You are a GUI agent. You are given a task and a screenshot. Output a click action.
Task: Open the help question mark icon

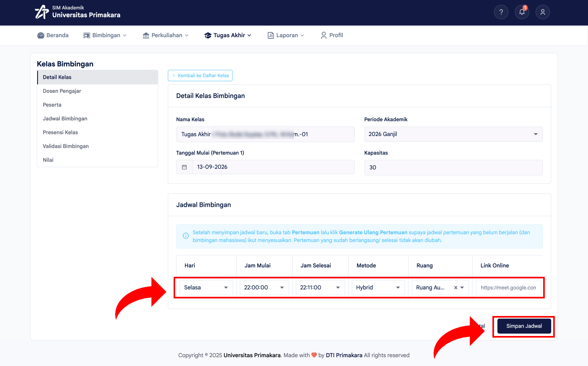coord(501,12)
